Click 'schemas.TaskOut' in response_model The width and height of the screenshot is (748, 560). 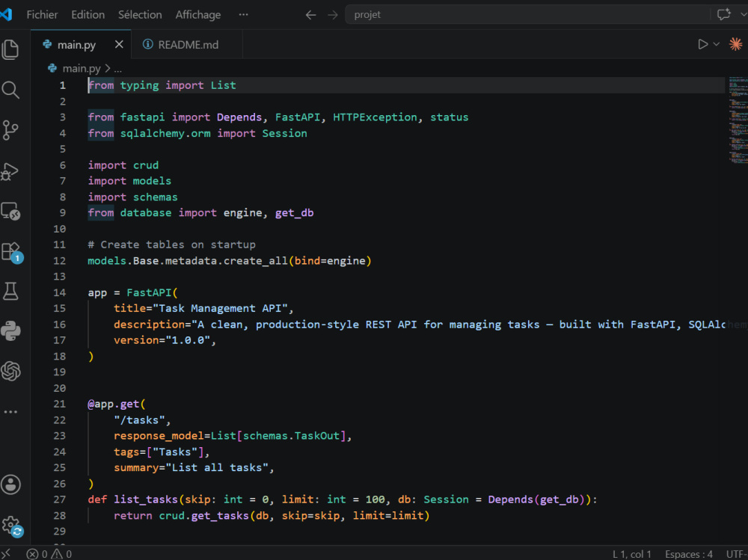[x=291, y=436]
